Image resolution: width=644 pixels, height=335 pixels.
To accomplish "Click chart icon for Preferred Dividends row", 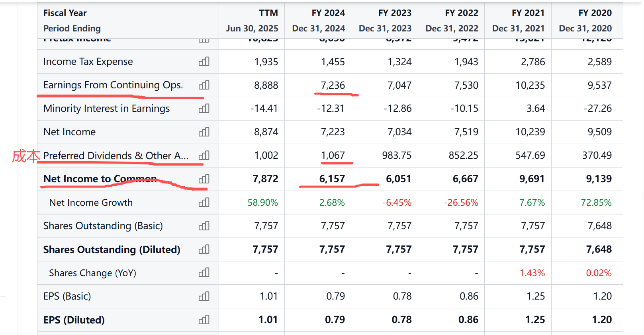I will point(204,156).
